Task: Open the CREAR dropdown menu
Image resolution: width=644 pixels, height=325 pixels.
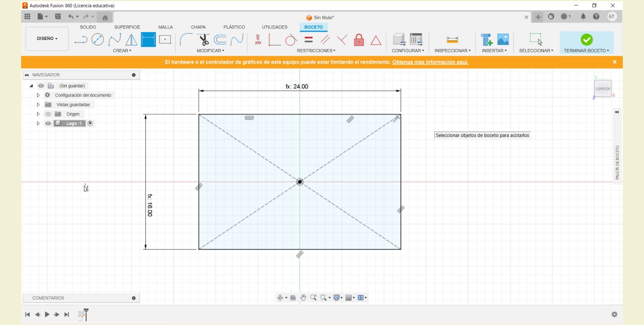Action: pos(122,51)
